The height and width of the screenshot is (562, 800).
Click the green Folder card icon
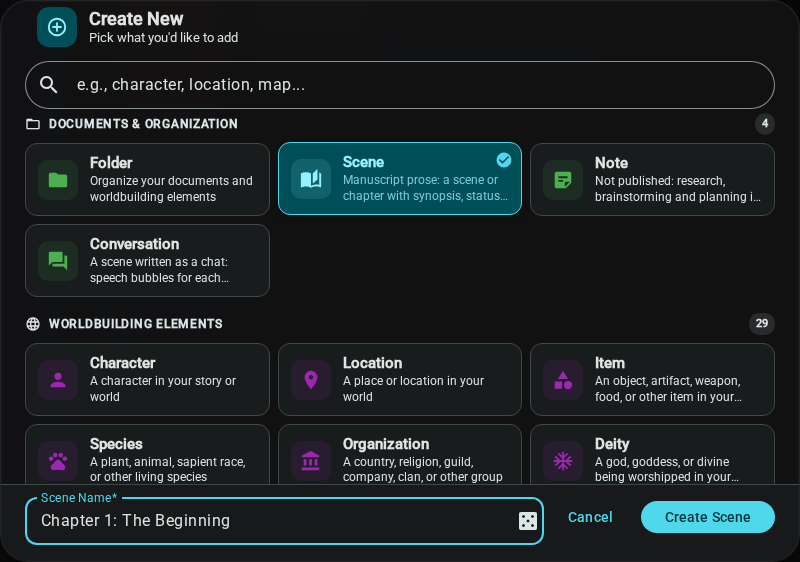point(58,180)
